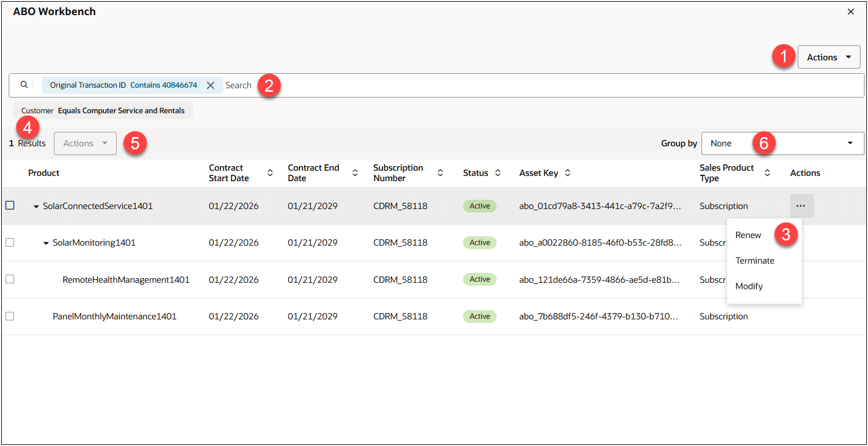Collapse the SolarMonitoring1401 tree node
Image resolution: width=868 pixels, height=446 pixels.
tap(46, 243)
